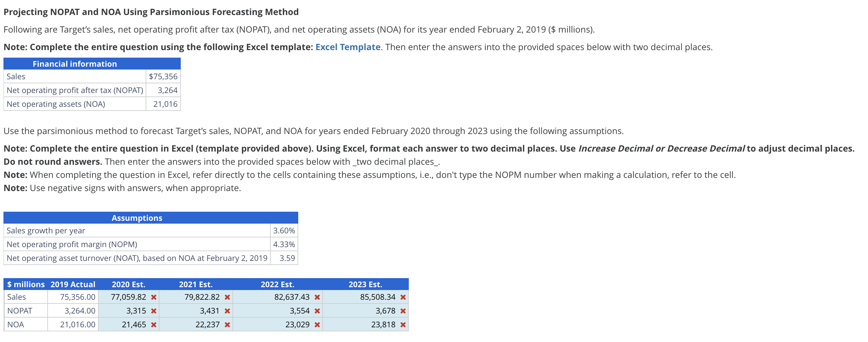Click the red X beside 2020 Est. NOA
Image resolution: width=868 pixels, height=342 pixels.
point(154,325)
